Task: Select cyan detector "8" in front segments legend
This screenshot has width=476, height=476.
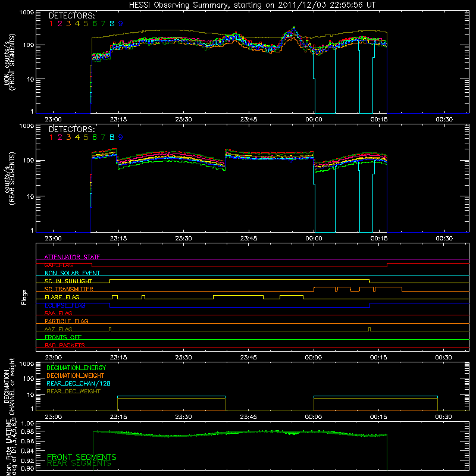Action: (x=112, y=23)
